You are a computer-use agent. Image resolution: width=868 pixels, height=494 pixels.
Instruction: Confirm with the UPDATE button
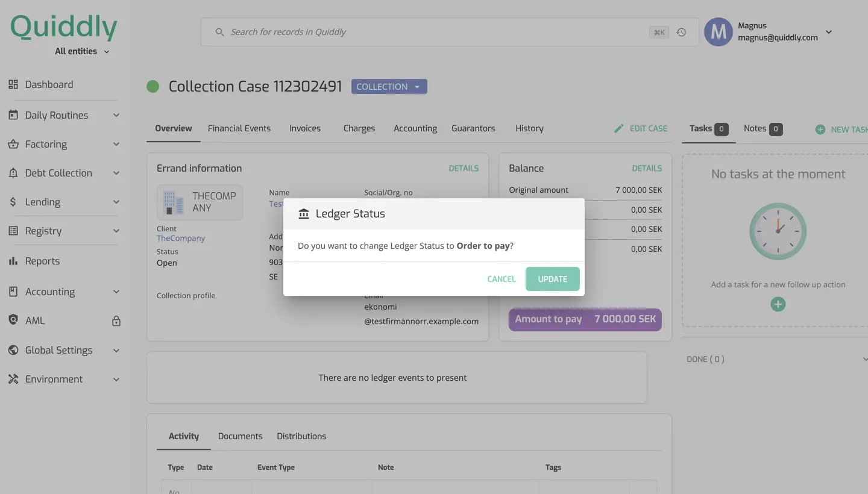point(553,279)
